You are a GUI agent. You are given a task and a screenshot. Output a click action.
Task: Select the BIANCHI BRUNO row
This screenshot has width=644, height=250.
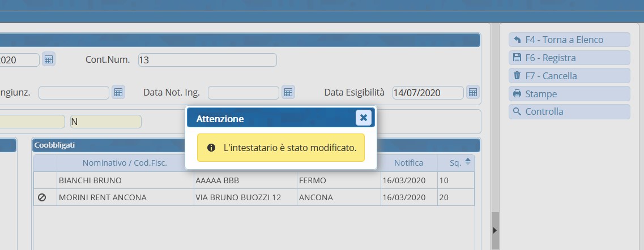pos(125,180)
